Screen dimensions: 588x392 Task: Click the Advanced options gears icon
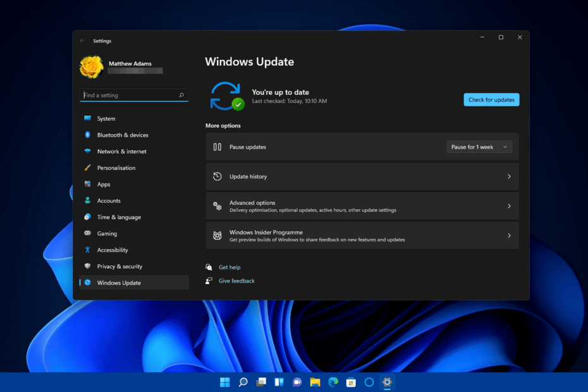[217, 205]
